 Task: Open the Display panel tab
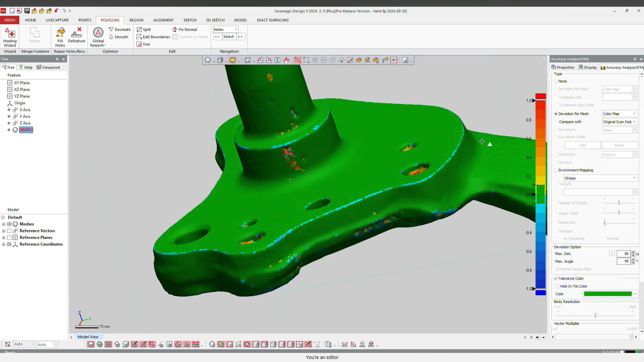pyautogui.click(x=588, y=67)
